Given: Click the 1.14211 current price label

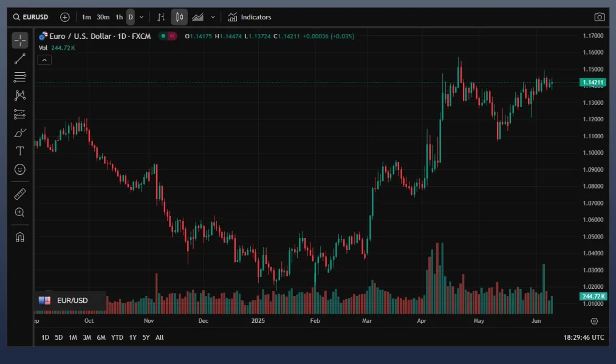Looking at the screenshot, I should pyautogui.click(x=592, y=82).
